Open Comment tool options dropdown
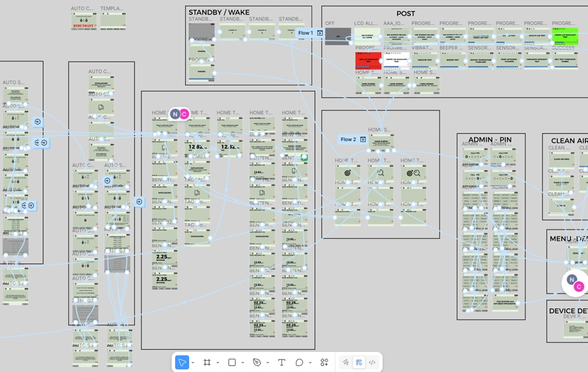The width and height of the screenshot is (588, 372). click(310, 363)
